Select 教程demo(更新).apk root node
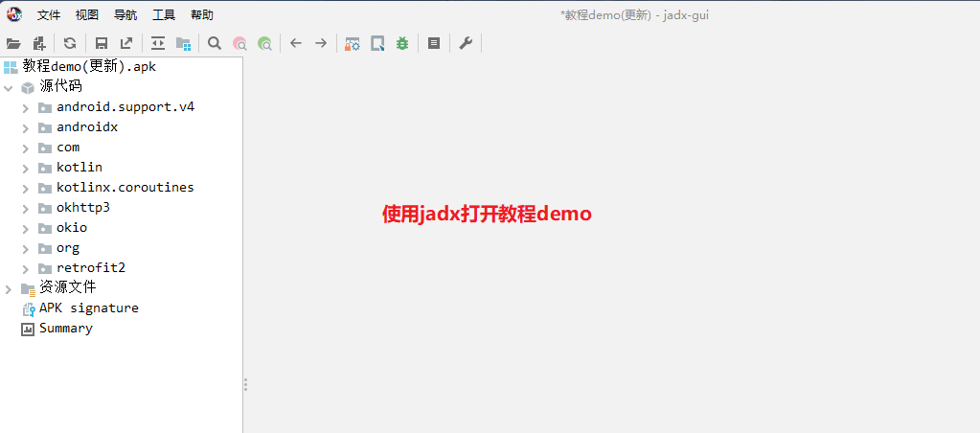Viewport: 980px width, 433px height. pos(89,66)
